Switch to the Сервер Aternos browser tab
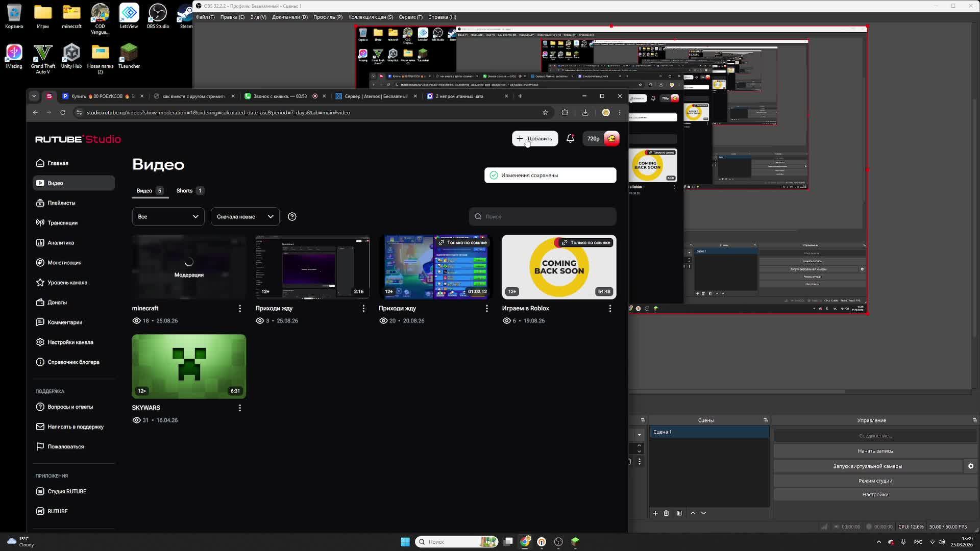This screenshot has width=980, height=551. [376, 96]
